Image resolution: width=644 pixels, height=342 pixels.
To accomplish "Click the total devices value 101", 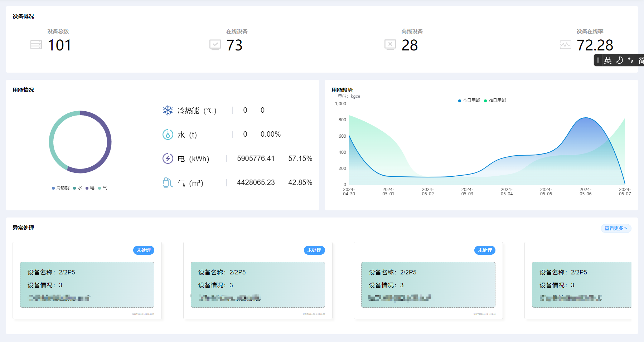I will [59, 45].
